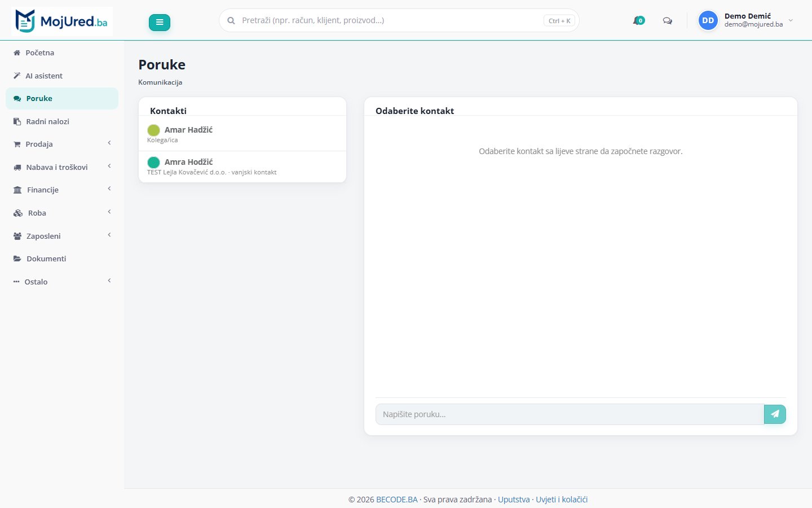The image size is (812, 508).
Task: Open the Uputstva footer link
Action: coord(514,500)
